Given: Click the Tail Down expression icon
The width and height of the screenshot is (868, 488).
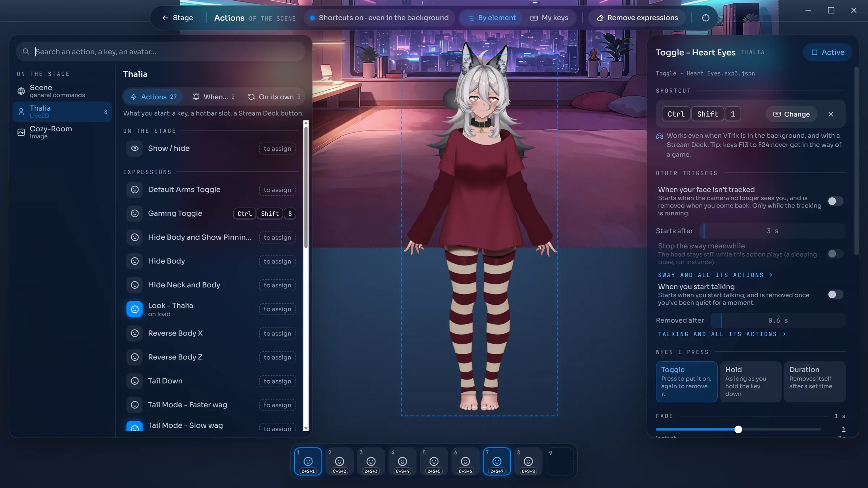Looking at the screenshot, I should pos(135,381).
